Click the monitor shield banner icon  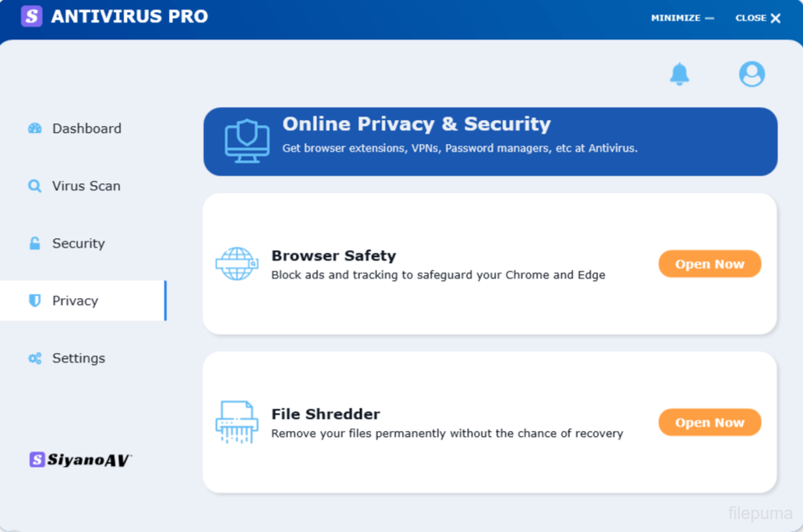pyautogui.click(x=247, y=141)
